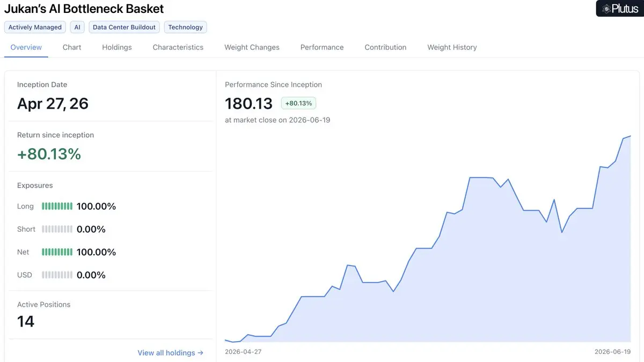Image resolution: width=644 pixels, height=362 pixels.
Task: Click the Net exposure bar indicator
Action: pos(57,252)
